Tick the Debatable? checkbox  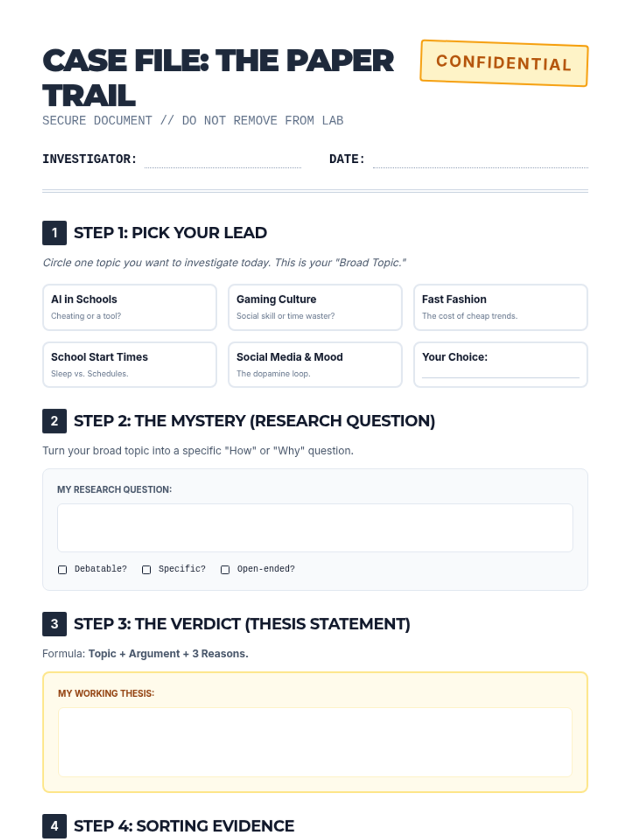pos(62,570)
